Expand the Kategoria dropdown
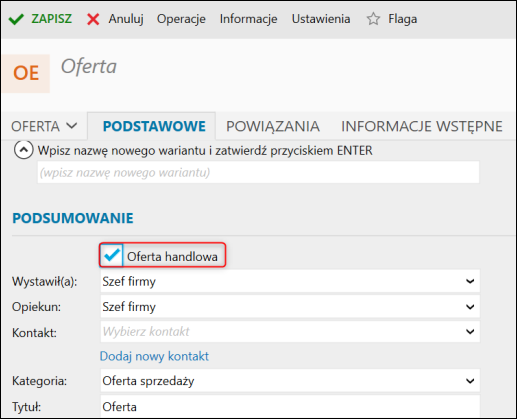The height and width of the screenshot is (419, 517). point(470,381)
